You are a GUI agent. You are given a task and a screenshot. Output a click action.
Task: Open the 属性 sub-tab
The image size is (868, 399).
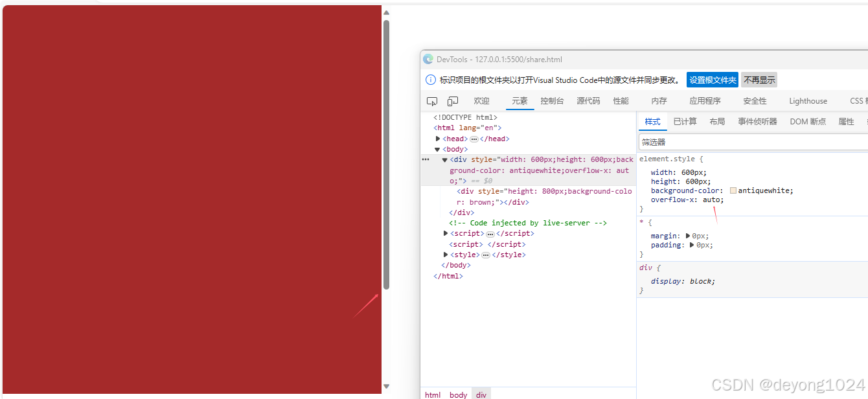846,122
